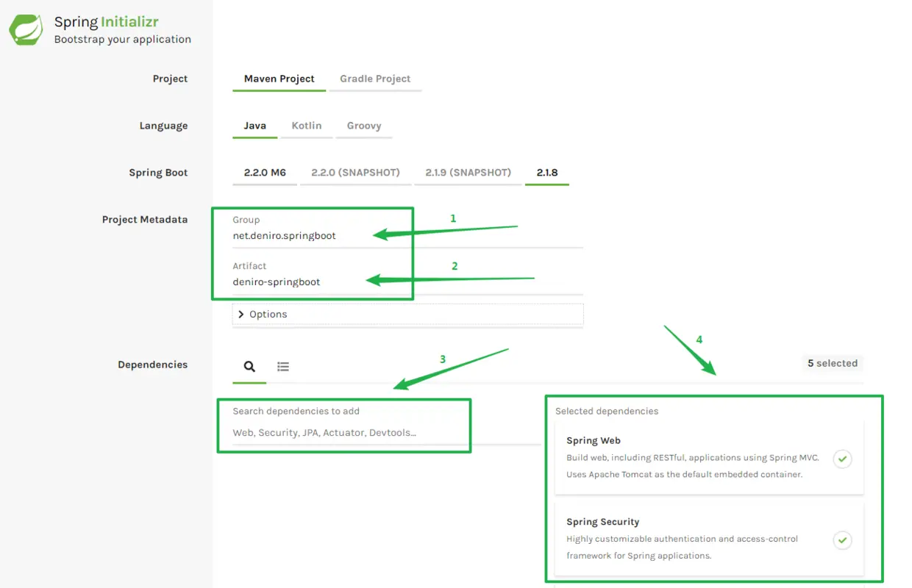Image resolution: width=912 pixels, height=588 pixels.
Task: Expand the Options section
Action: [408, 314]
